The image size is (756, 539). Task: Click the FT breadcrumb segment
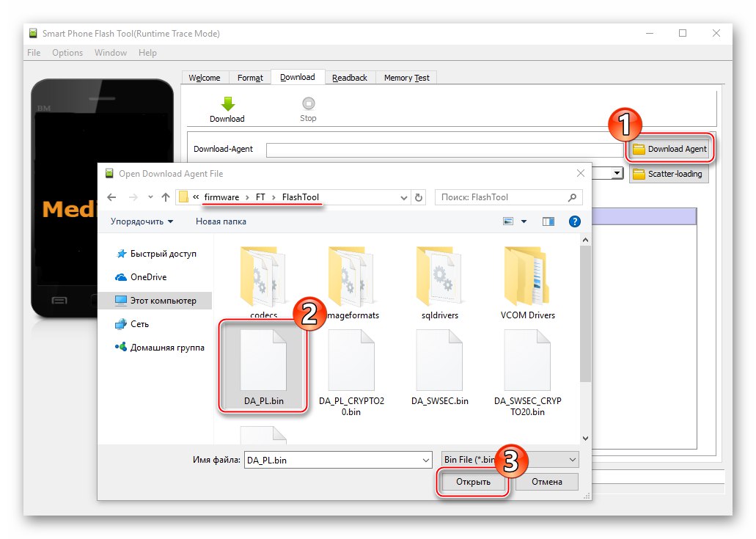(260, 197)
